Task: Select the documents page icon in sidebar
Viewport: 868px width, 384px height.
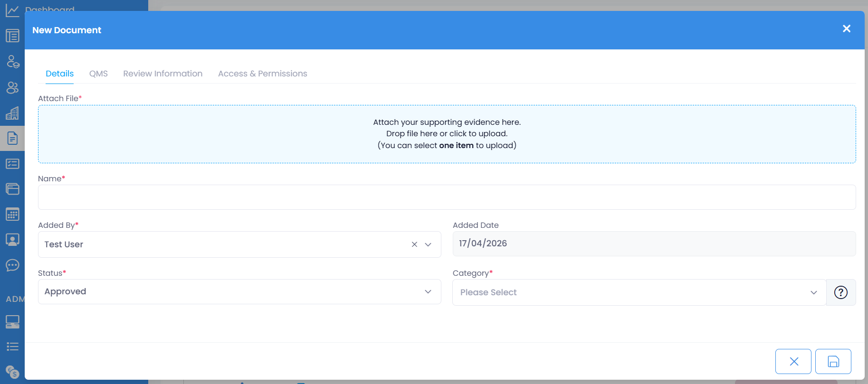Action: pos(12,138)
